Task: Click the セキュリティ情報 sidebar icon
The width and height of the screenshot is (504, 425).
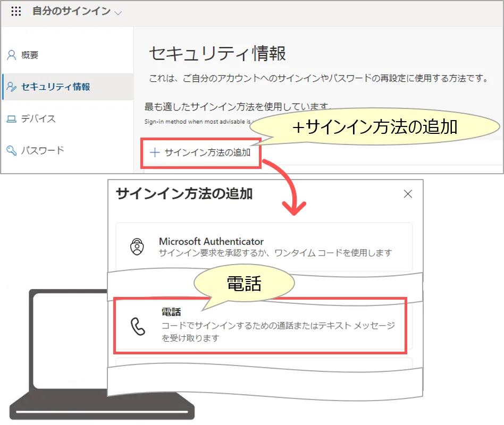Action: 11,87
